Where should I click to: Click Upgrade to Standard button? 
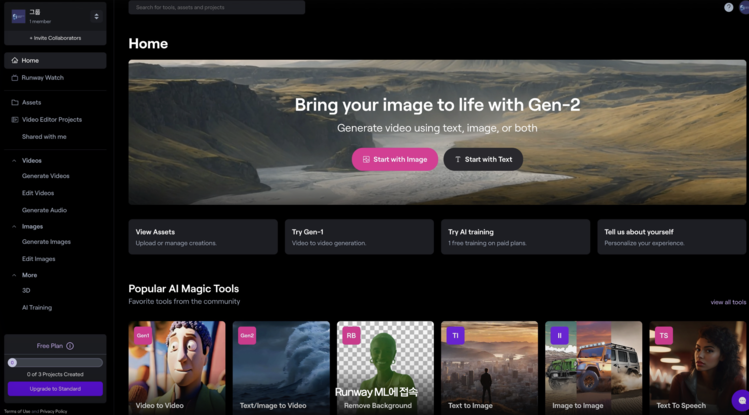55,389
